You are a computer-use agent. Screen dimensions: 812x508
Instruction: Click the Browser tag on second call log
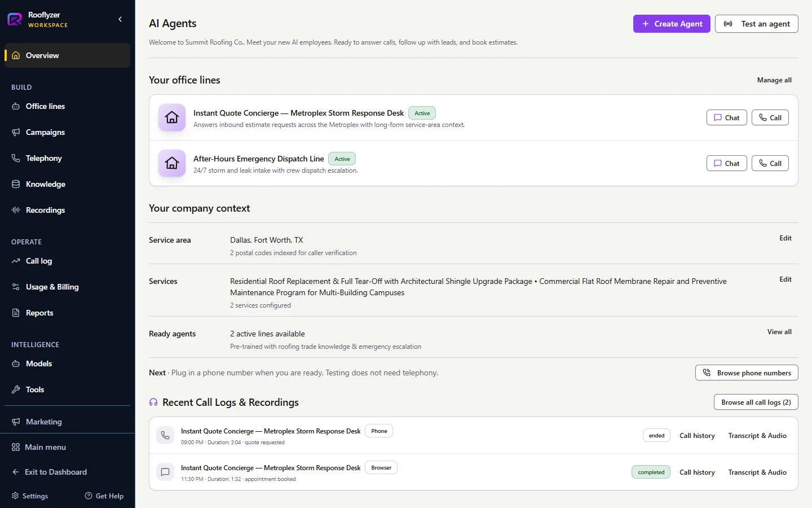click(381, 467)
